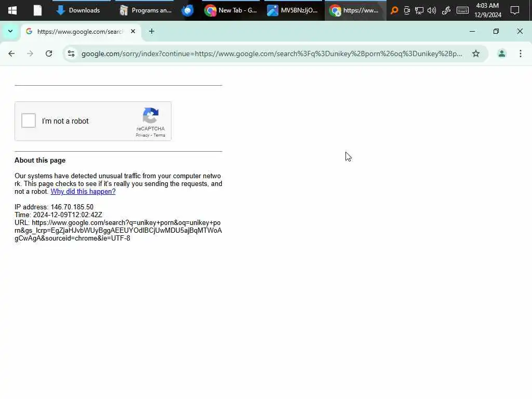Open the clock showing 4:03 AM

487,10
